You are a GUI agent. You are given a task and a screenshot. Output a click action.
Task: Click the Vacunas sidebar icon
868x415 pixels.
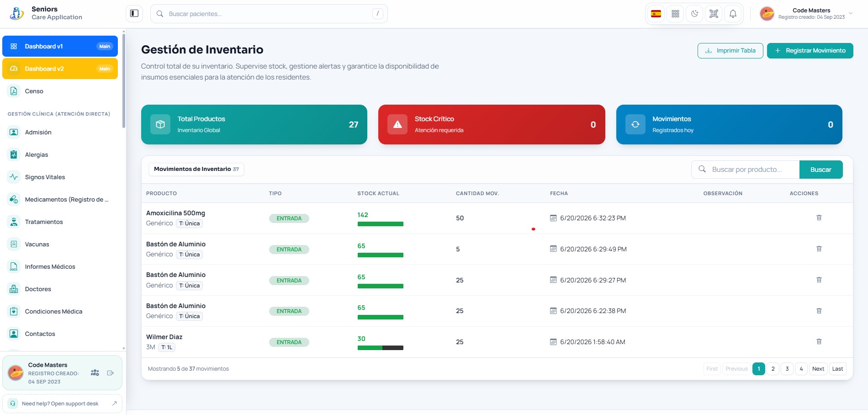point(14,244)
